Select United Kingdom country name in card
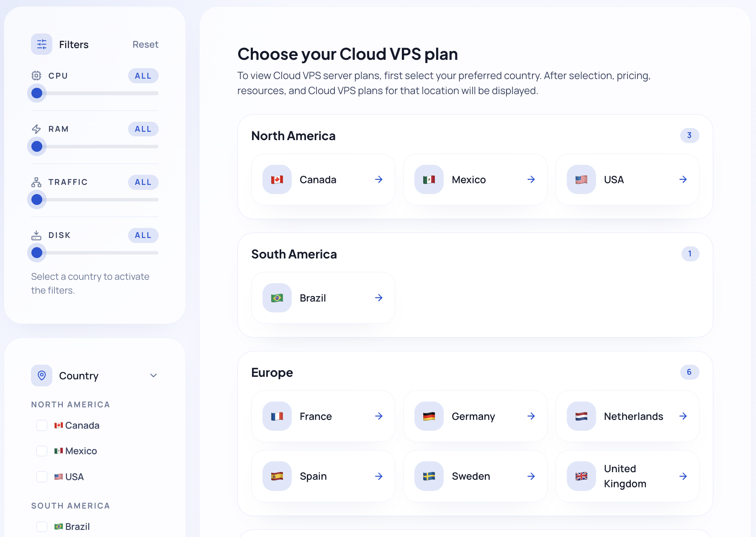756x537 pixels. [625, 476]
